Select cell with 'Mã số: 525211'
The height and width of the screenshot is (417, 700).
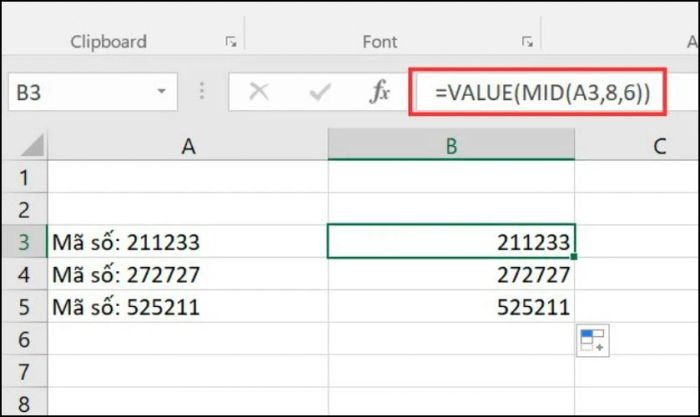[x=188, y=306]
